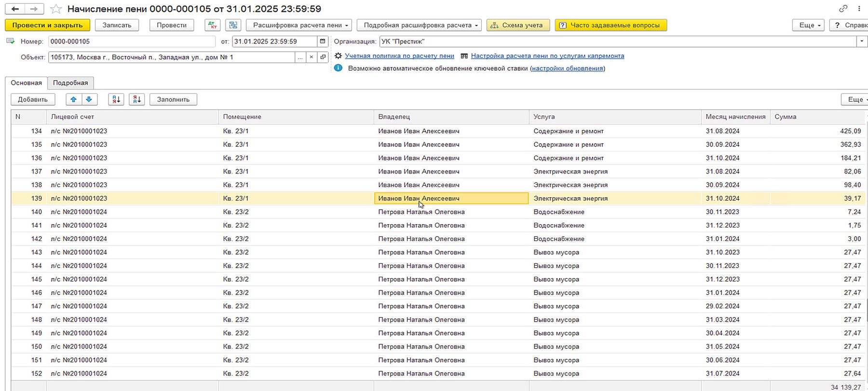Open the Объект item with the icon right of X

323,57
